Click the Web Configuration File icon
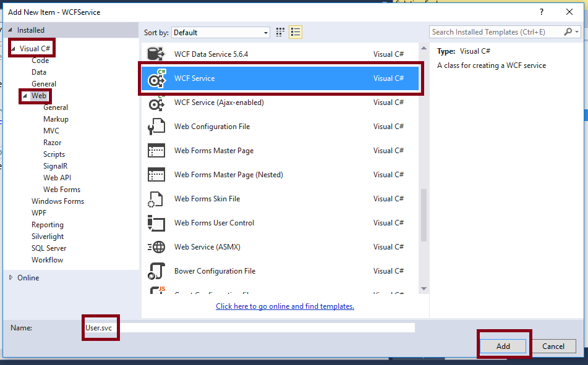Image resolution: width=588 pixels, height=365 pixels. pyautogui.click(x=156, y=126)
